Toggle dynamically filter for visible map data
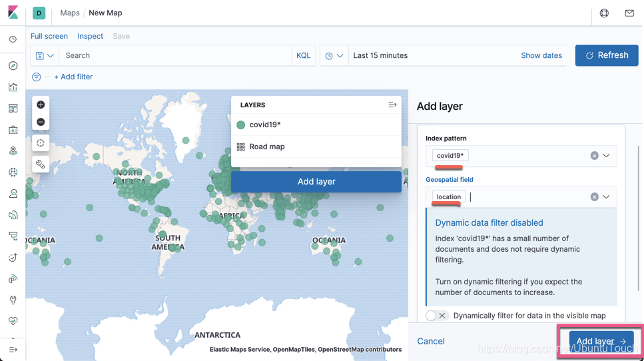Viewport: 644px width, 361px height. (x=437, y=316)
